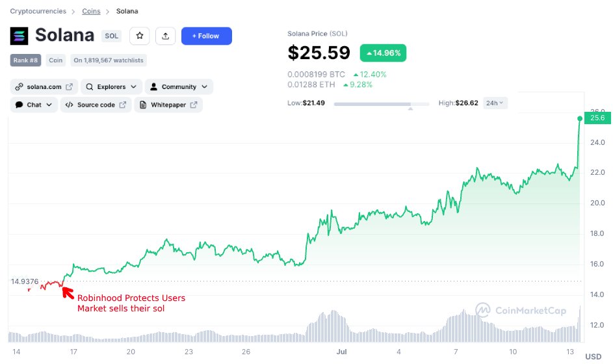Click the 0.01288 ETH value
Image resolution: width=613 pixels, height=364 pixels.
311,84
